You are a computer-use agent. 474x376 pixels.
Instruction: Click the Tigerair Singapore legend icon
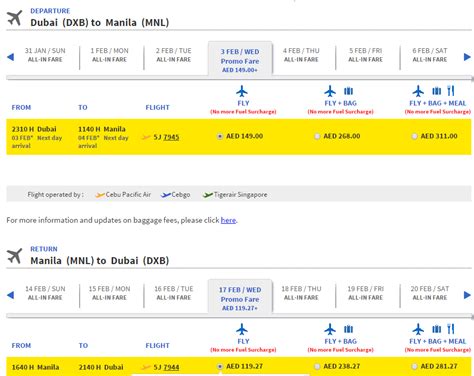[x=208, y=195]
